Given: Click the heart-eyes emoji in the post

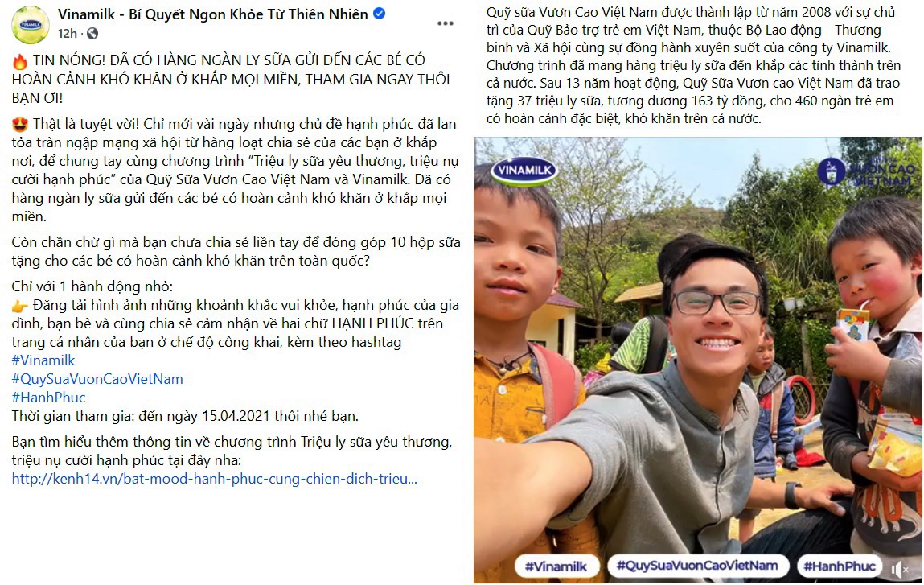Looking at the screenshot, I should tap(20, 125).
